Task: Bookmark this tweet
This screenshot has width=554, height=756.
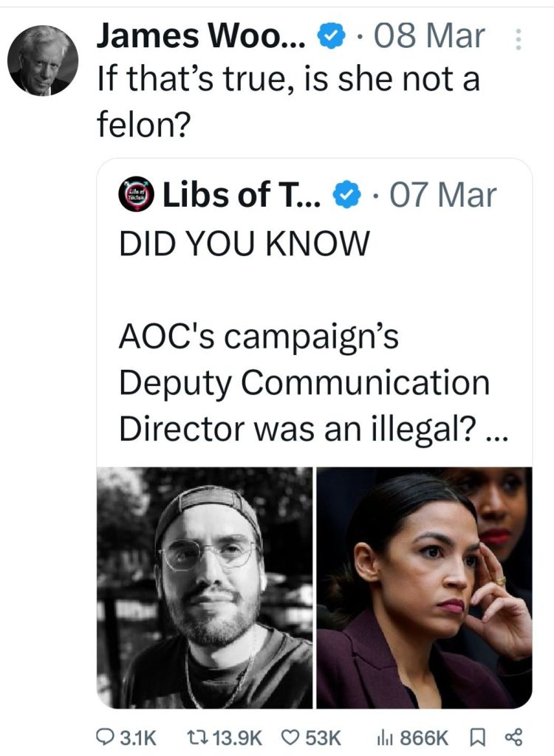Action: tap(476, 736)
